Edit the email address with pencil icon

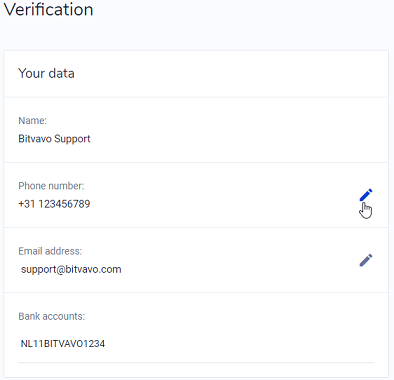pyautogui.click(x=366, y=260)
